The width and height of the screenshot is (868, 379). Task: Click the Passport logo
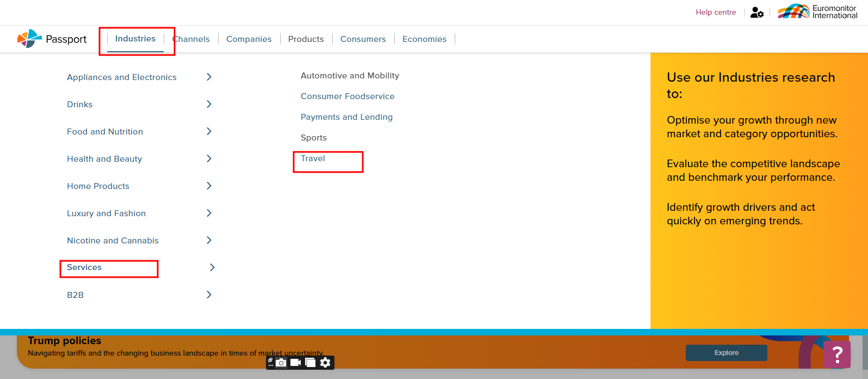coord(52,39)
